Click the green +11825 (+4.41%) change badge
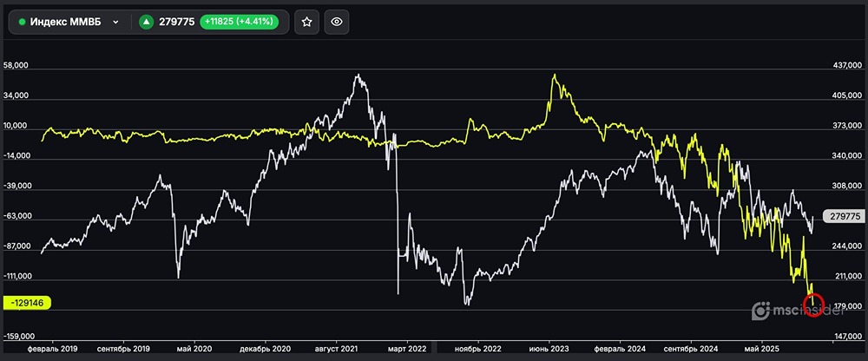 point(240,23)
